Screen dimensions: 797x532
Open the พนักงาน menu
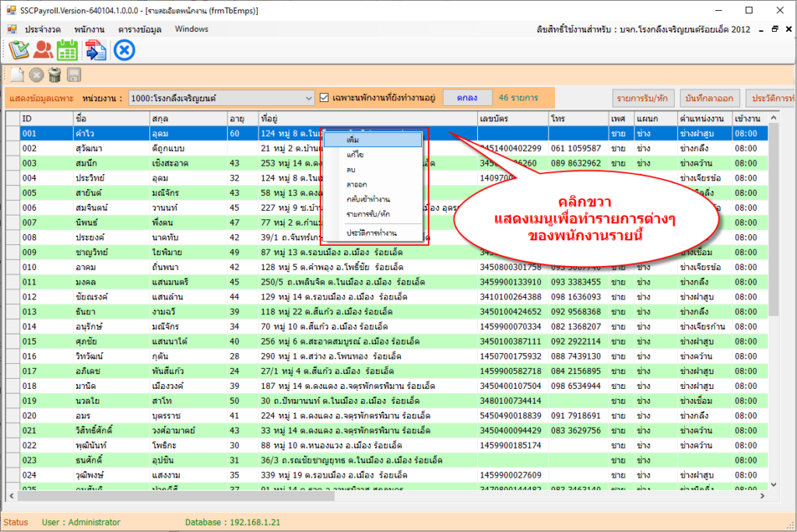coord(90,30)
